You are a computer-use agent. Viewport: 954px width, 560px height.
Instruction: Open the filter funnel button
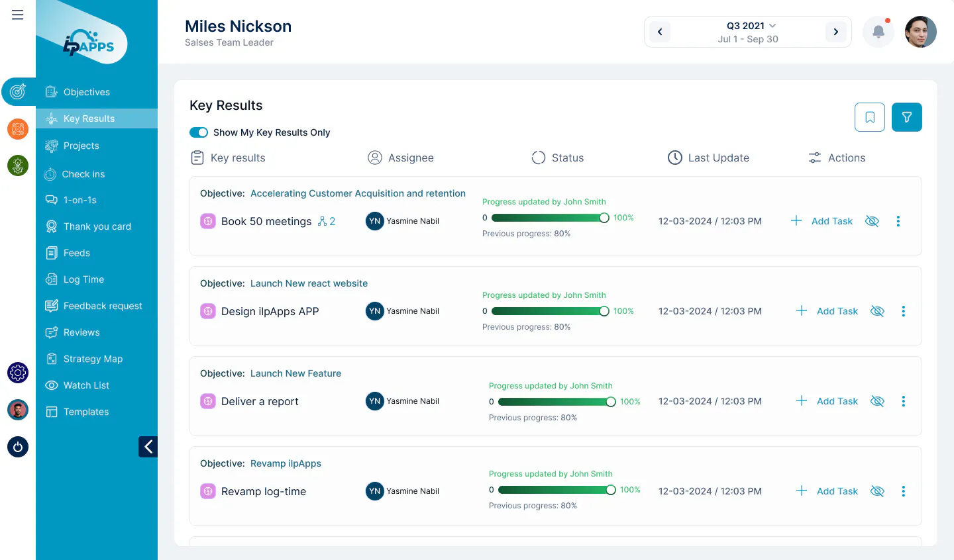tap(907, 117)
